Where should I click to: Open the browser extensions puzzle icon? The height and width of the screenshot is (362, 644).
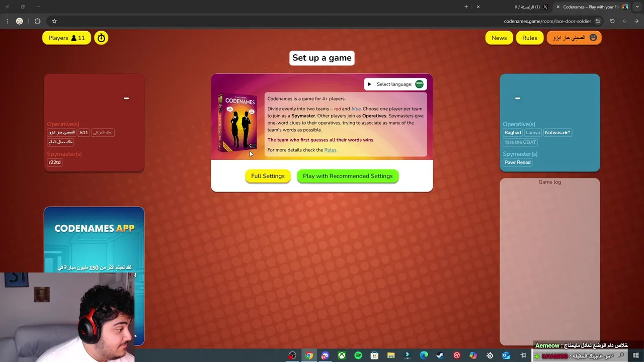tap(38, 21)
